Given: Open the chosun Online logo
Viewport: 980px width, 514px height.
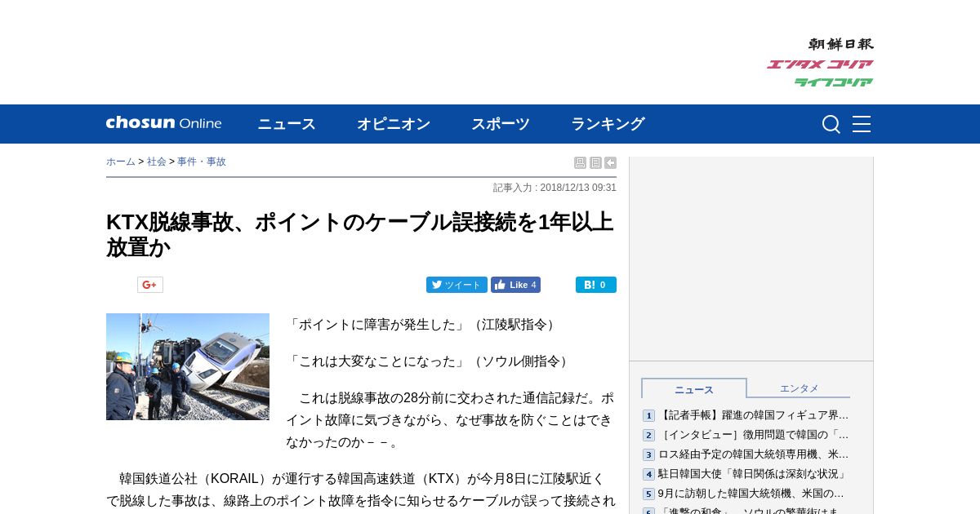Looking at the screenshot, I should (163, 123).
